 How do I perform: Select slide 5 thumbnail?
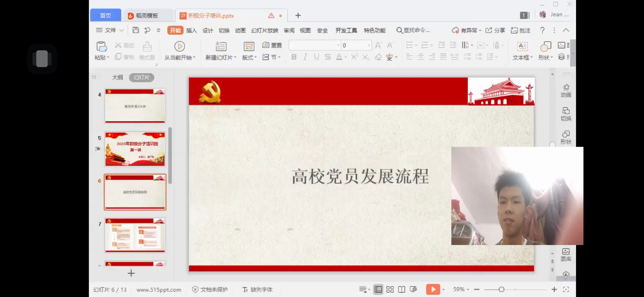[x=135, y=149]
